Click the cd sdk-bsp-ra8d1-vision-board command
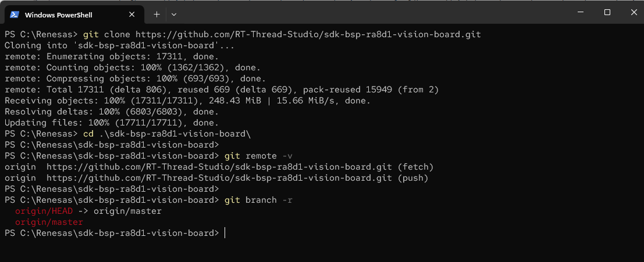644x262 pixels. pyautogui.click(x=166, y=134)
